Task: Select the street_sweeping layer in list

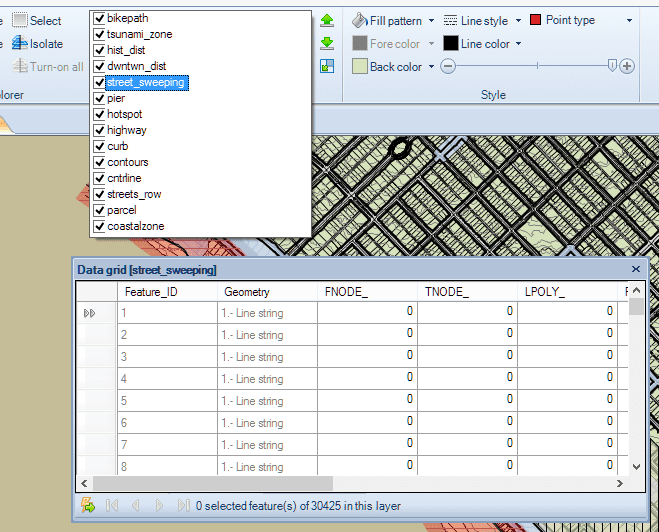Action: point(145,82)
